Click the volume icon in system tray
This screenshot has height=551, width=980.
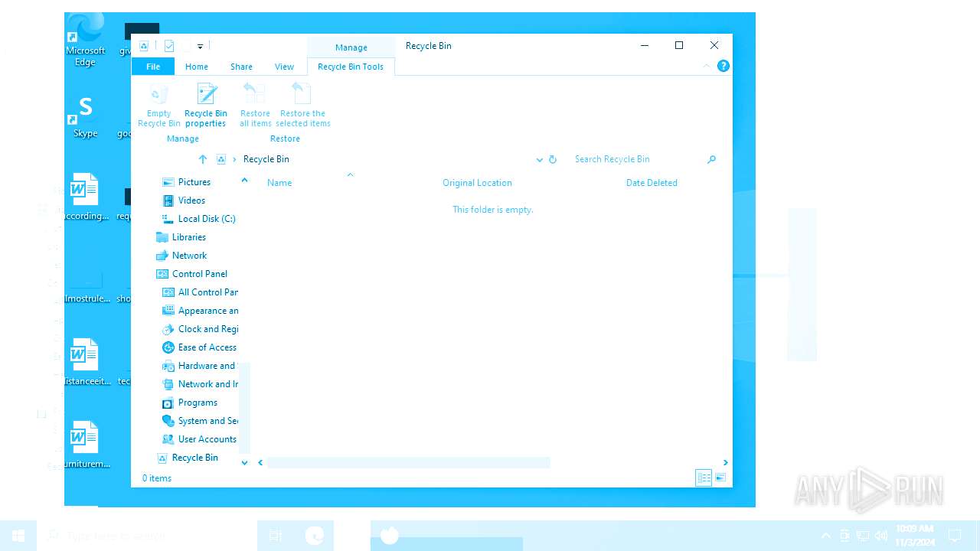click(x=880, y=536)
